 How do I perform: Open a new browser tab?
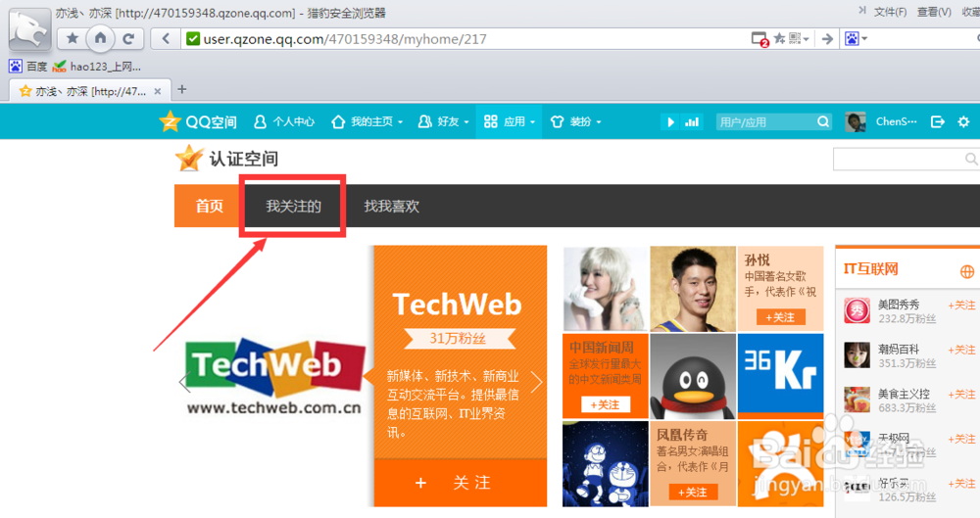coord(182,89)
